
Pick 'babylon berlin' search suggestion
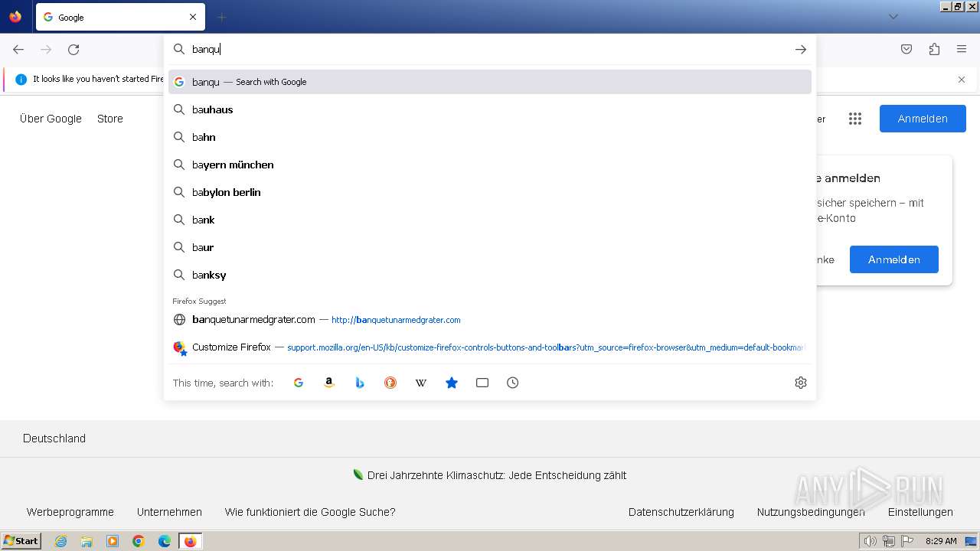(490, 192)
